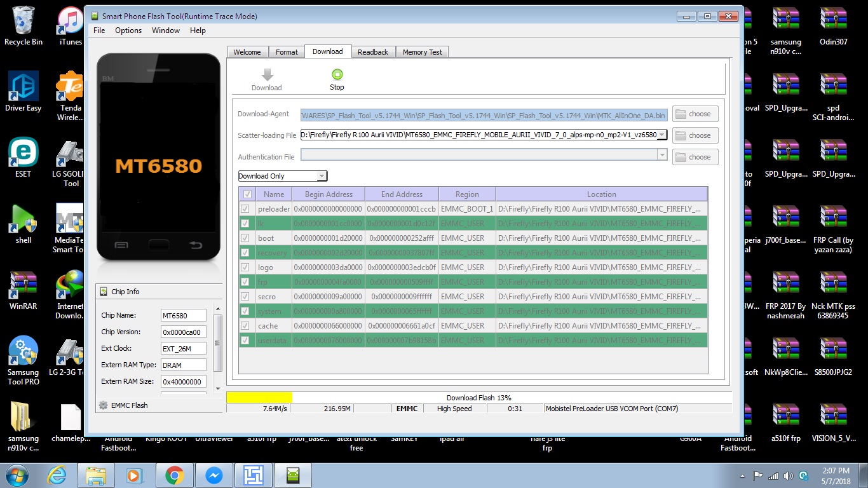Open the File menu
Viewport: 868px width, 488px height.
(99, 30)
